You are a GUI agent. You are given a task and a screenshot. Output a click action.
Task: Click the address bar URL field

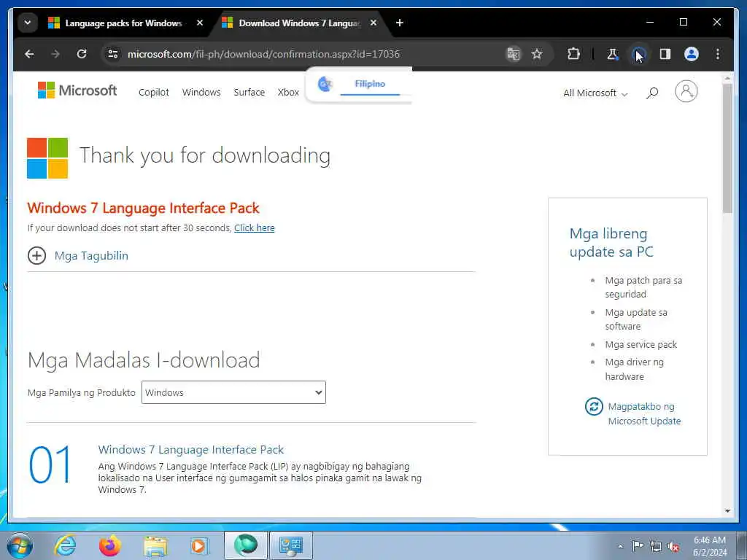coord(263,54)
